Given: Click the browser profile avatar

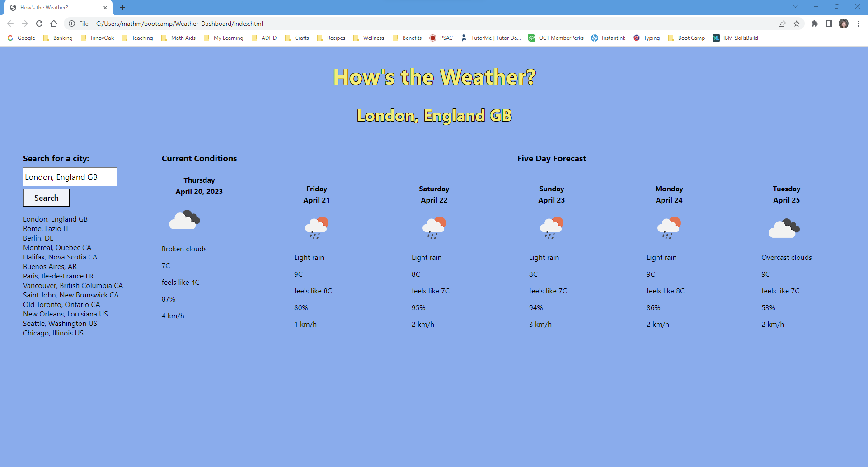Looking at the screenshot, I should pos(844,24).
